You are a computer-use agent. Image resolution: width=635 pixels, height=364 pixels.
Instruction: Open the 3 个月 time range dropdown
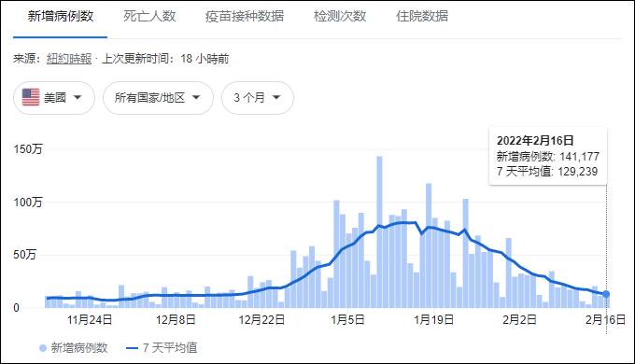coord(258,98)
